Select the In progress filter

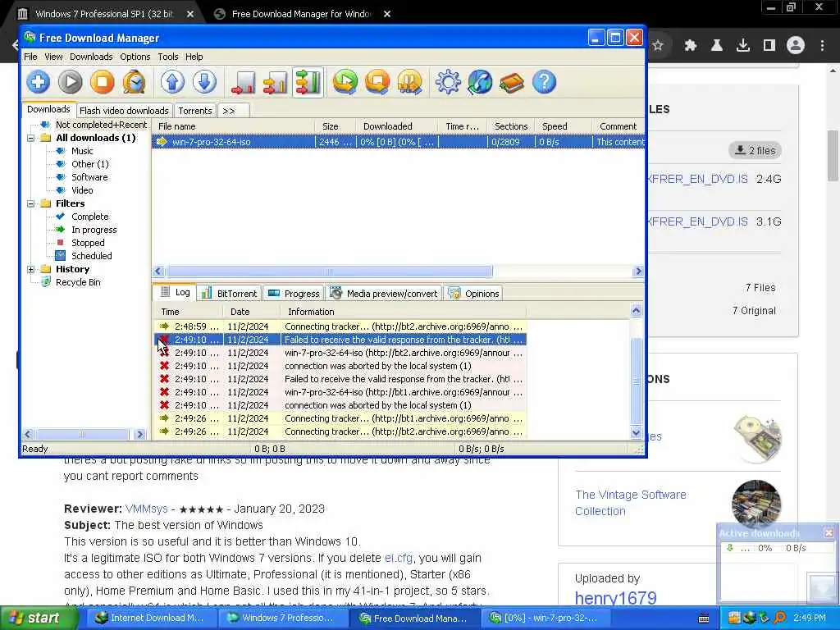[x=94, y=230]
